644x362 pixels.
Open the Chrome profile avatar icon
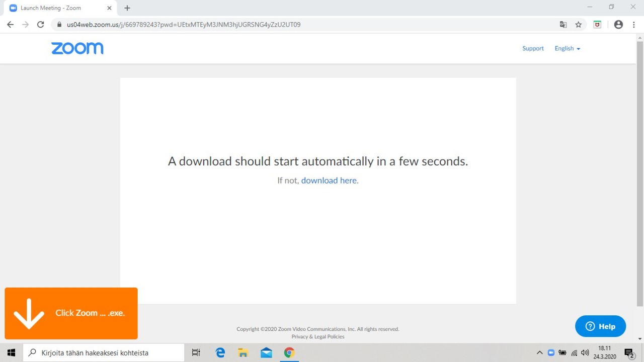click(x=618, y=25)
